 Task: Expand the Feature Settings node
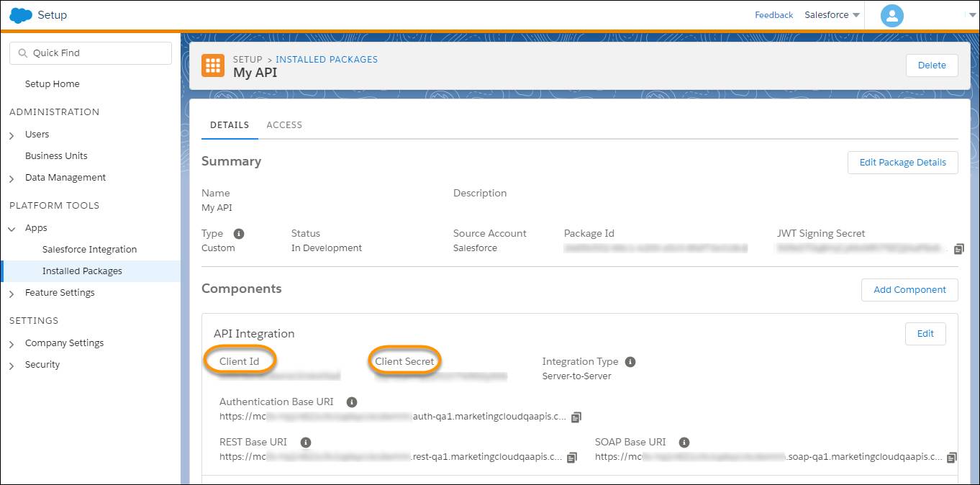coord(12,294)
